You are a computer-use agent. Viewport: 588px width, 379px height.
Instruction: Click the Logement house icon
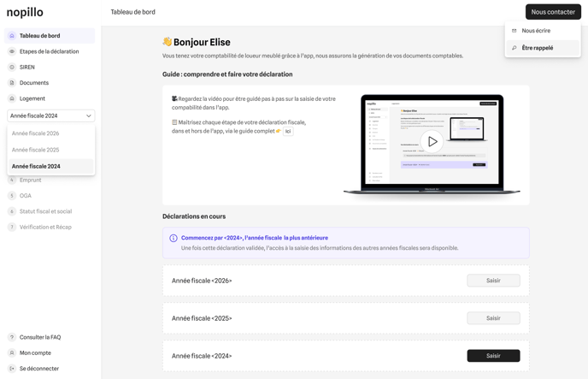click(x=12, y=98)
